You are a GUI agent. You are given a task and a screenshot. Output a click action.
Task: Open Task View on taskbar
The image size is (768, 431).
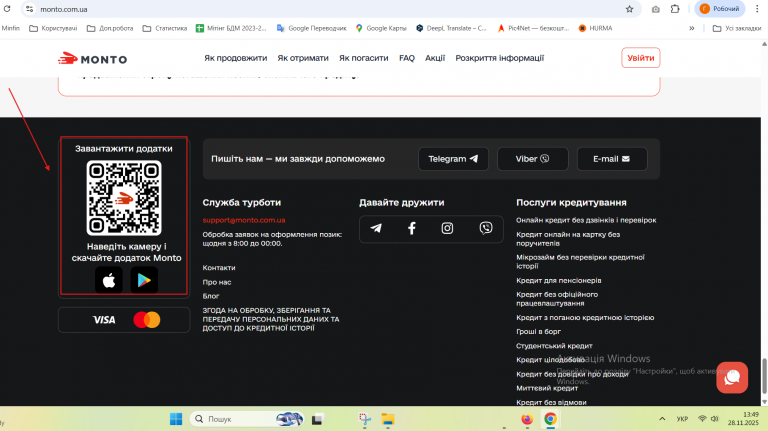click(317, 419)
